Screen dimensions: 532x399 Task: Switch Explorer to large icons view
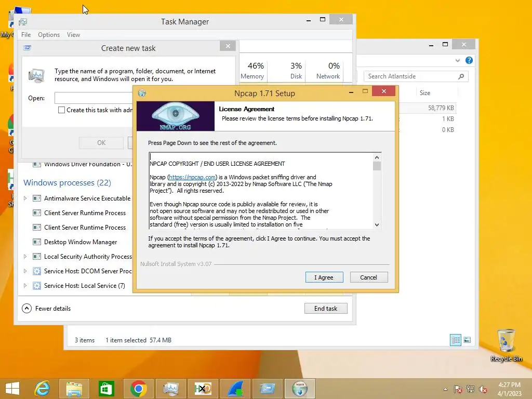[467, 340]
